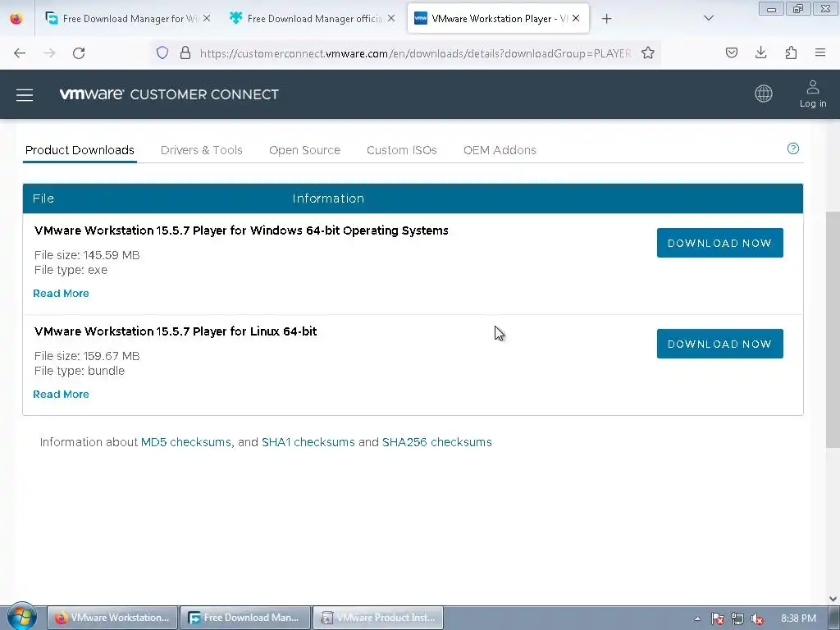Click File size 145.59 MB text

pos(87,255)
